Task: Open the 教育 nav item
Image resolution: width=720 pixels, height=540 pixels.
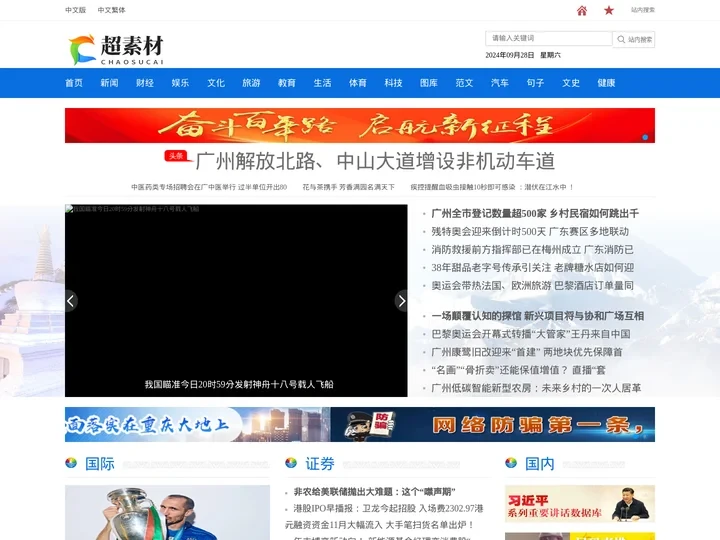Action: (x=287, y=83)
